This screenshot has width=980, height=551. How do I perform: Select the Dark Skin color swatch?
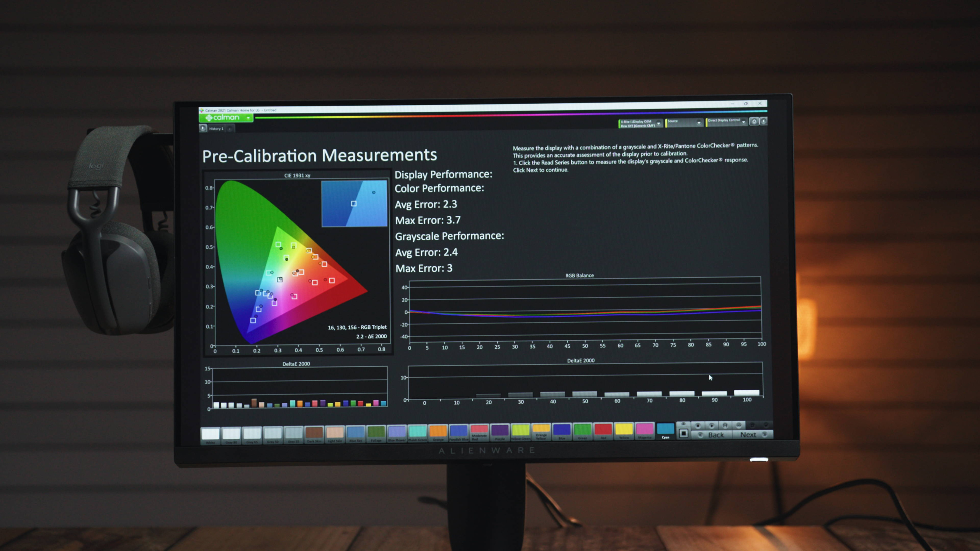click(314, 433)
